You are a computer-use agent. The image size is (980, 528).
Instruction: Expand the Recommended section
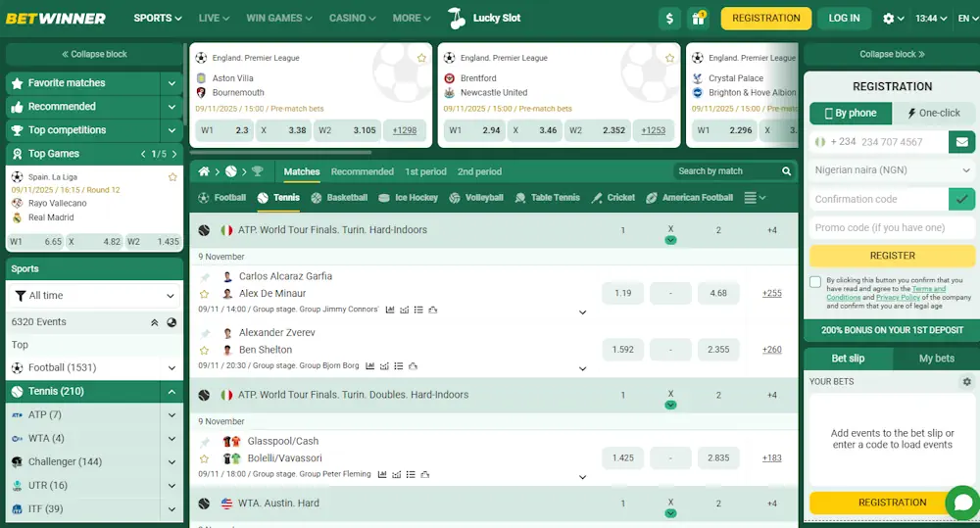click(x=171, y=107)
